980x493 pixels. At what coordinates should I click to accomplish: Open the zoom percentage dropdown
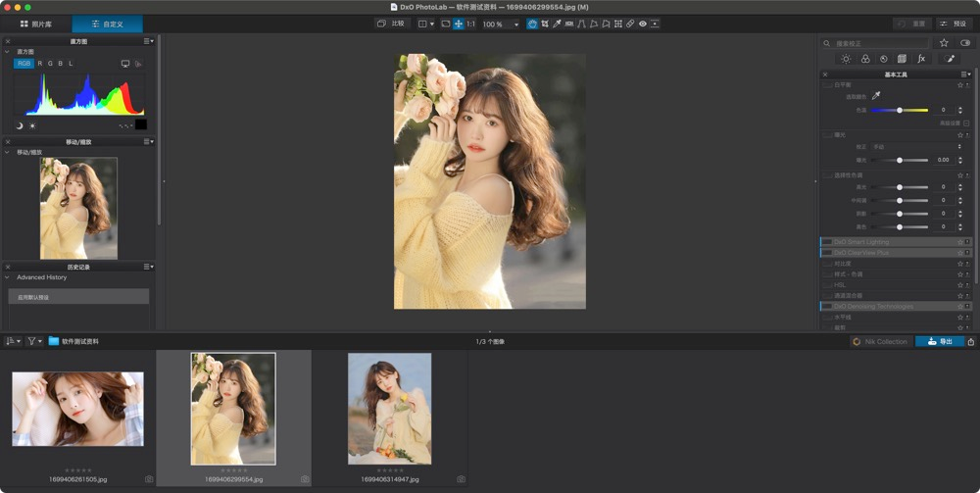[x=516, y=24]
